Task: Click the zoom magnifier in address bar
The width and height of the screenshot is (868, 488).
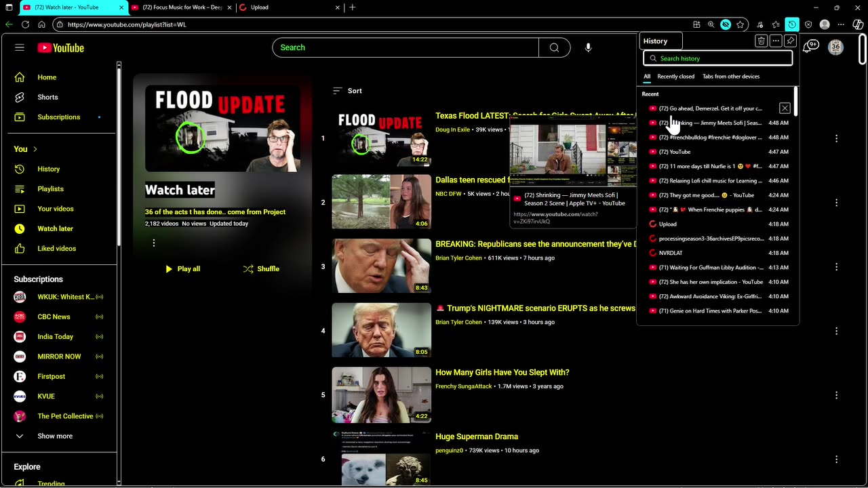Action: point(711,24)
